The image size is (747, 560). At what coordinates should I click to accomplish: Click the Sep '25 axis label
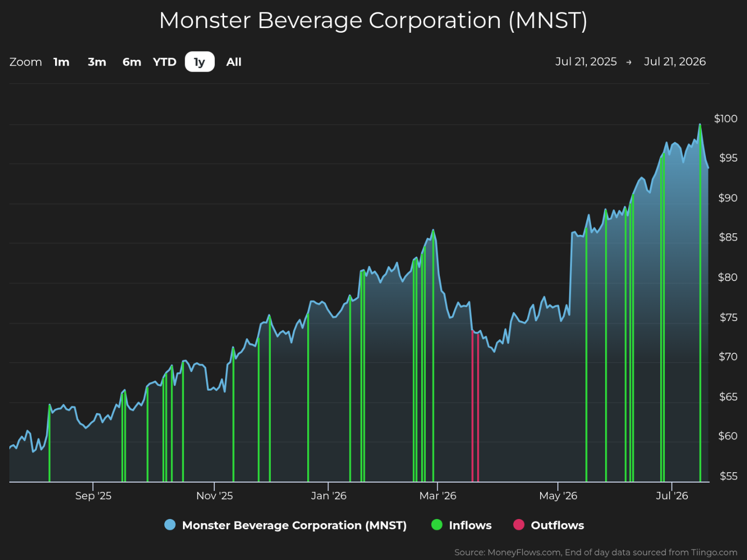[93, 496]
